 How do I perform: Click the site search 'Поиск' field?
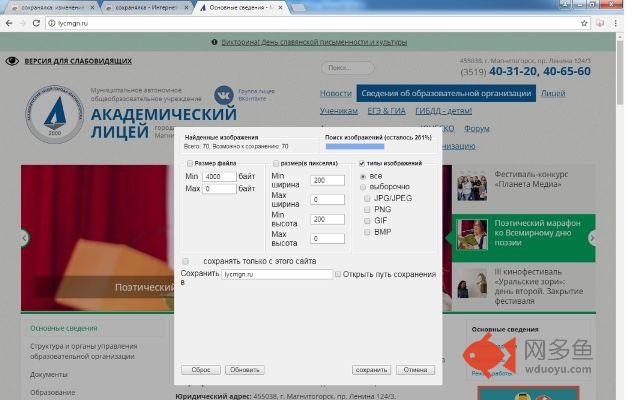click(x=347, y=68)
